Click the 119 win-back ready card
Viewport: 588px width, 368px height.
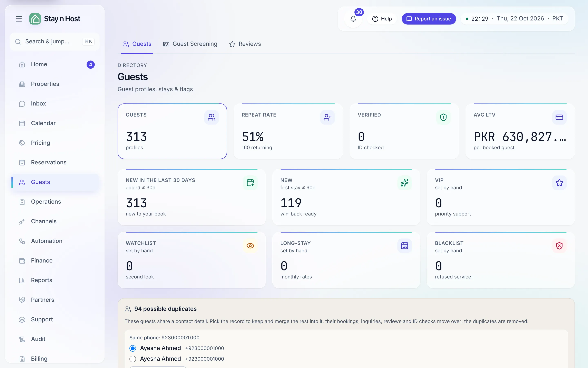(346, 197)
